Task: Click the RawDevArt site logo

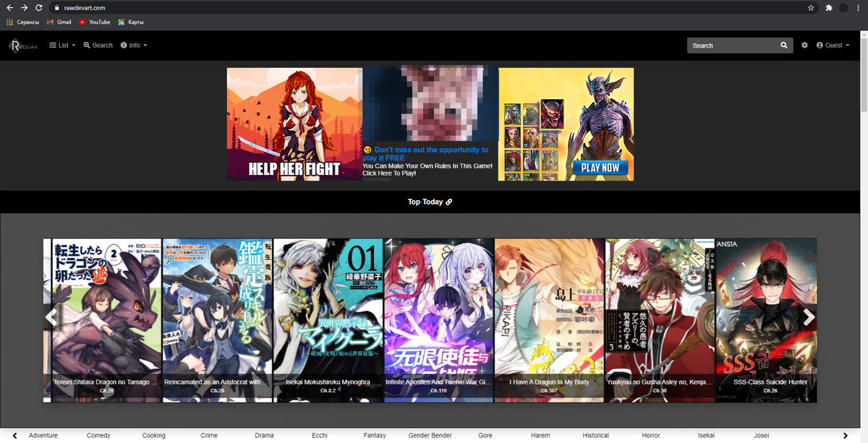Action: [x=23, y=46]
